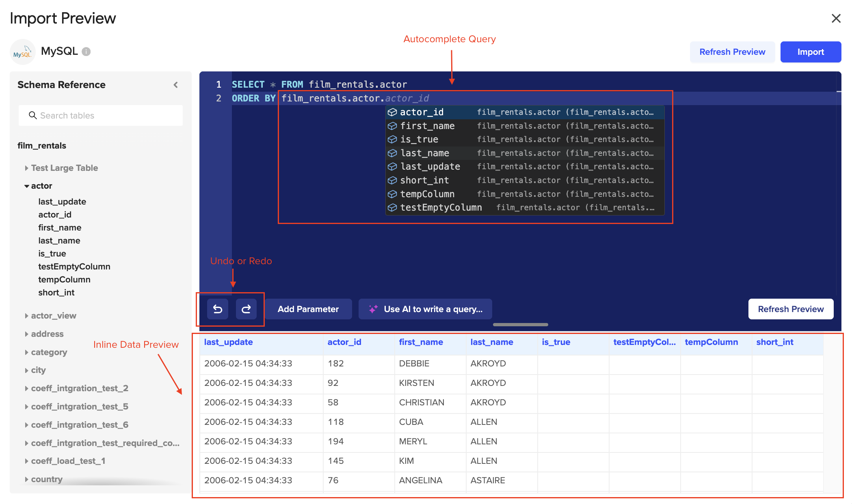852x504 pixels.
Task: Close the Import Preview dialog
Action: (836, 18)
